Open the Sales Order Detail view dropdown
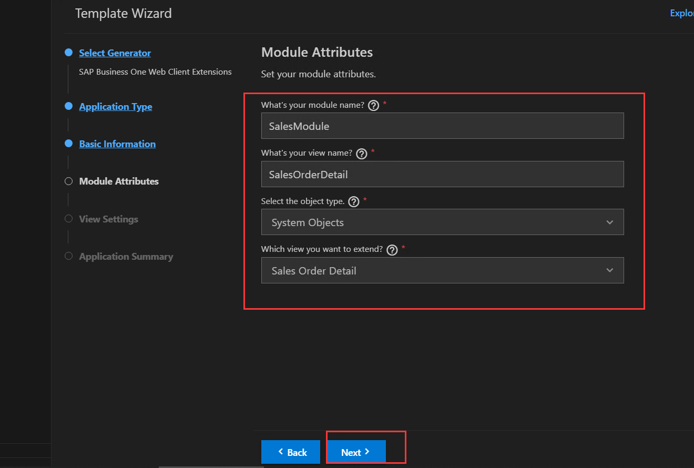 pyautogui.click(x=442, y=270)
